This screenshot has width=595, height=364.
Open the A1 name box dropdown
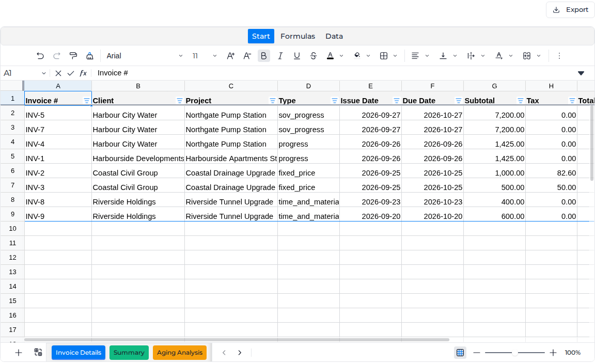43,73
